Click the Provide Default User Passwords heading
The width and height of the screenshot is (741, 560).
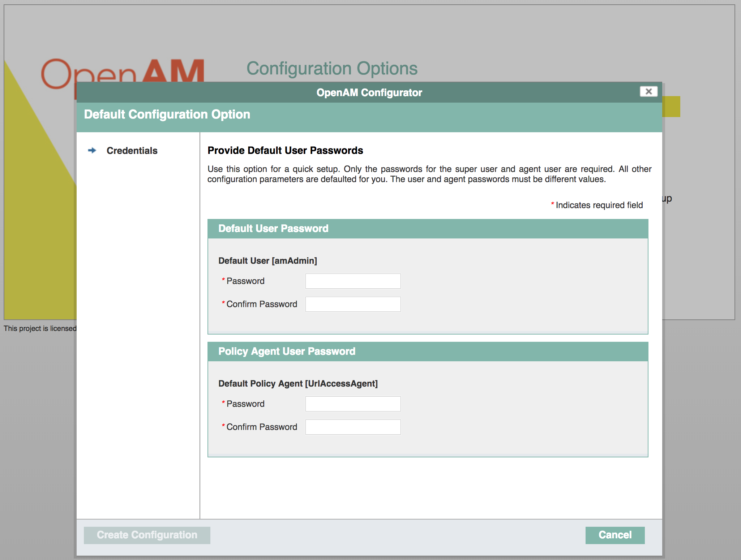pos(285,150)
